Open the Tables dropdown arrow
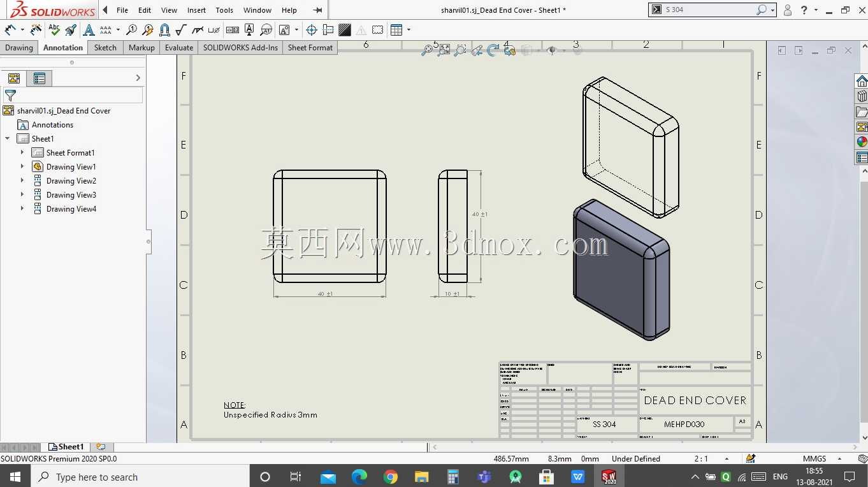 (x=409, y=29)
